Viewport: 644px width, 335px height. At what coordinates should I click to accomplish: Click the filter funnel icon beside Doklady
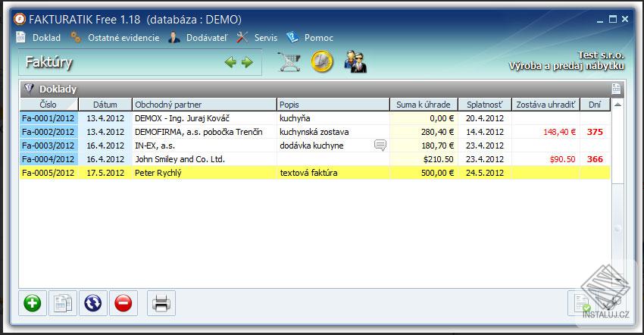pyautogui.click(x=29, y=89)
